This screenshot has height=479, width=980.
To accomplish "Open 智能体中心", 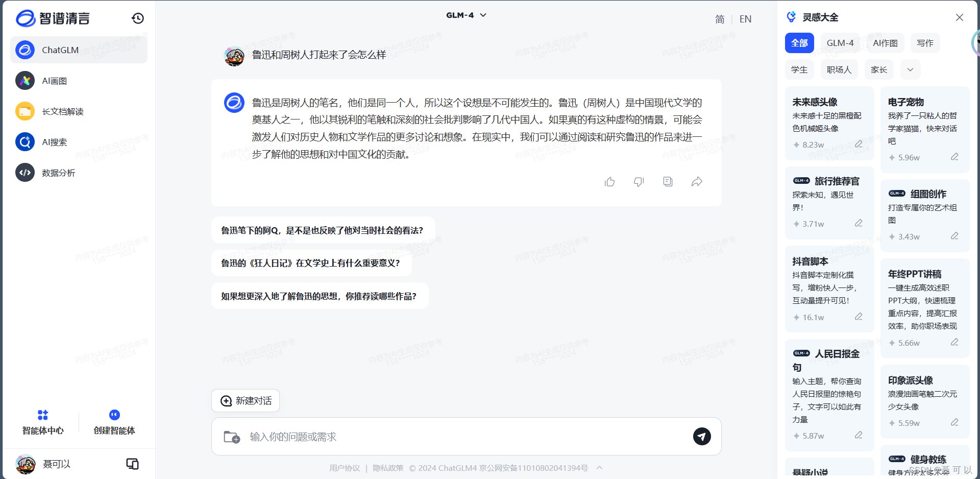I will (43, 423).
